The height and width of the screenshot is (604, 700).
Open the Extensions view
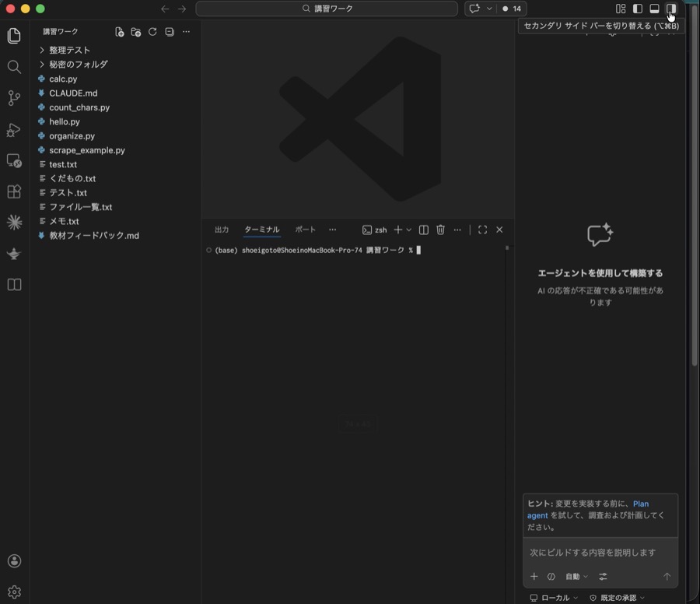[14, 191]
